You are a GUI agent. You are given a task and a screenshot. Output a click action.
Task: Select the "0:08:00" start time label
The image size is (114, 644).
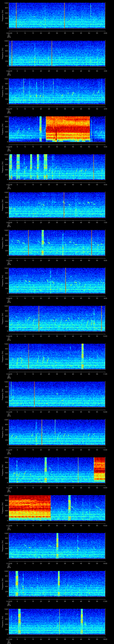coord(9,298)
